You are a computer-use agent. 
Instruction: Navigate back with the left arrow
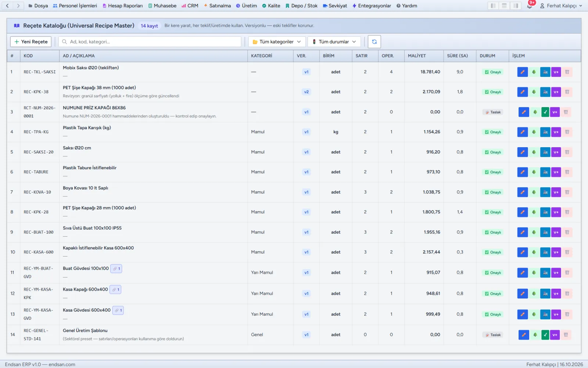point(7,6)
